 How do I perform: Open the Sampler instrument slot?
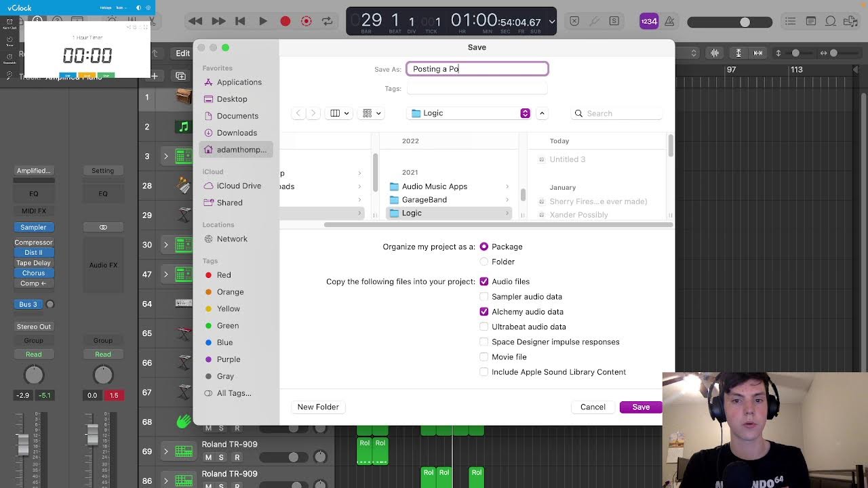(x=33, y=227)
